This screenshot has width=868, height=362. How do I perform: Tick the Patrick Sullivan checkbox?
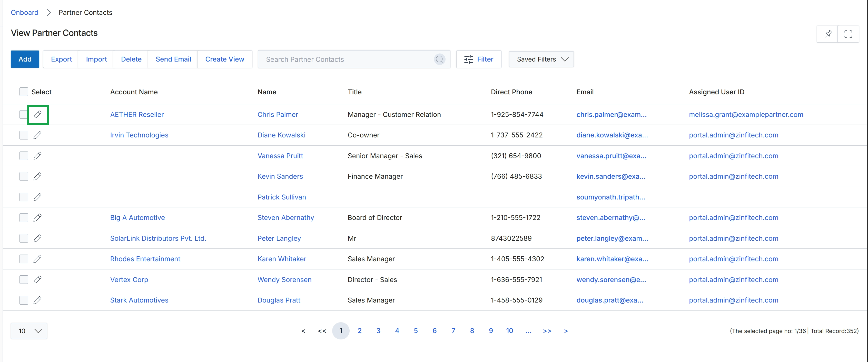(x=24, y=197)
